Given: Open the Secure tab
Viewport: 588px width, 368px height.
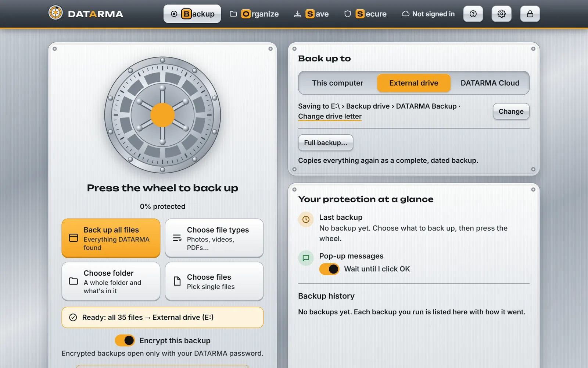Looking at the screenshot, I should click(365, 14).
